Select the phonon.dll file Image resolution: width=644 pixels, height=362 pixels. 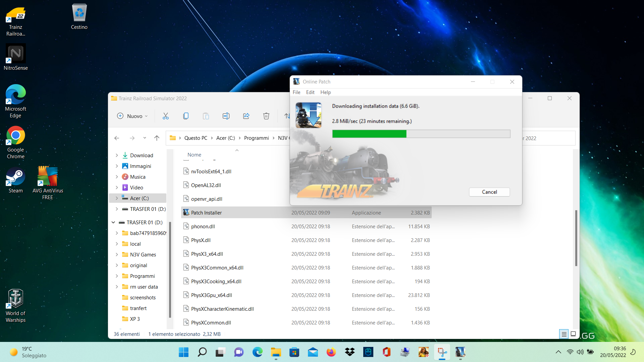(x=203, y=227)
